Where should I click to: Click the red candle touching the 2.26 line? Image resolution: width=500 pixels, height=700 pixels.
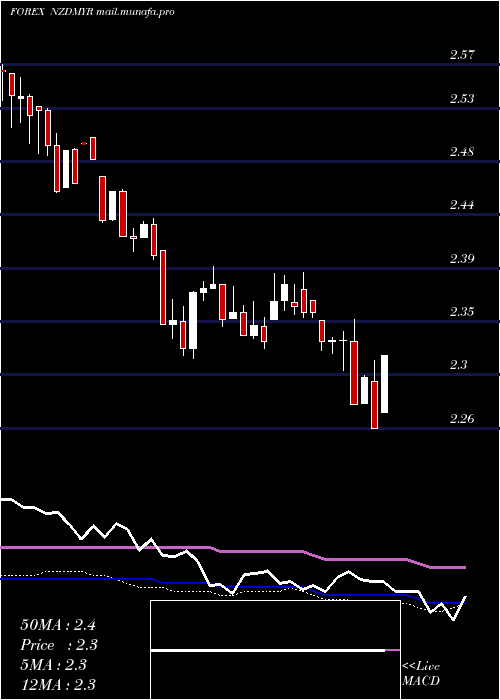375,405
